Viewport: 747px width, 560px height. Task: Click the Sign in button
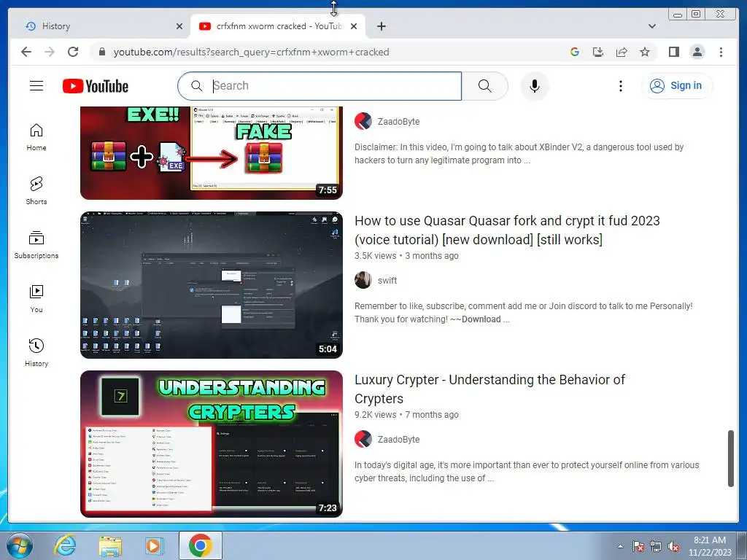[677, 86]
